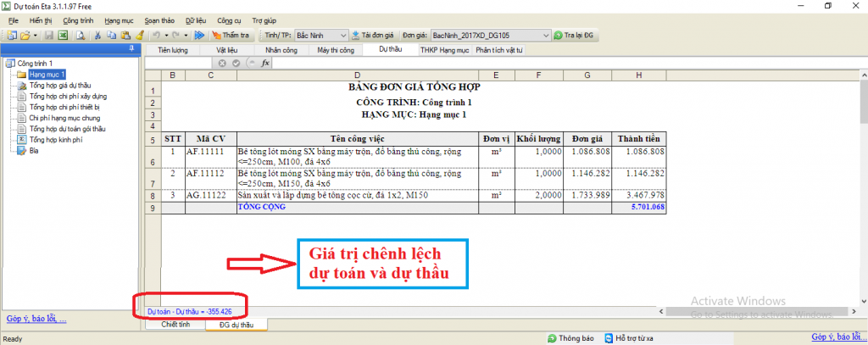Click the scroll down arrow of the vertical scrollbar
868x345 pixels.
[862, 301]
